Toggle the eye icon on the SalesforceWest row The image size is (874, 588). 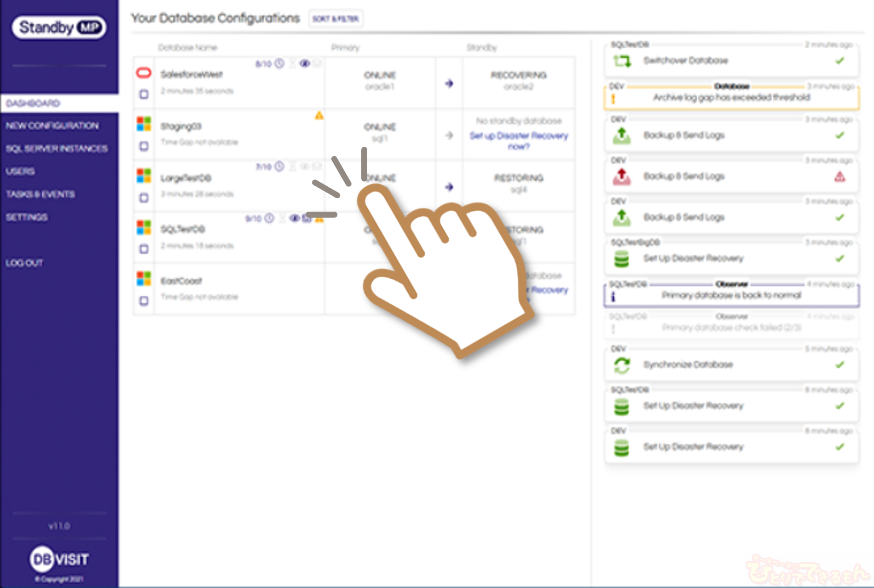tap(304, 63)
